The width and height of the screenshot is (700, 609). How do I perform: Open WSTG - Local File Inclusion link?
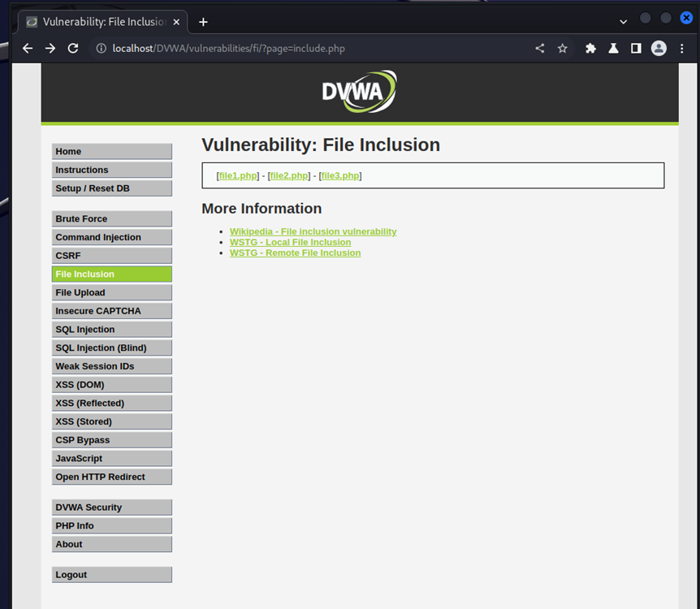(x=290, y=243)
